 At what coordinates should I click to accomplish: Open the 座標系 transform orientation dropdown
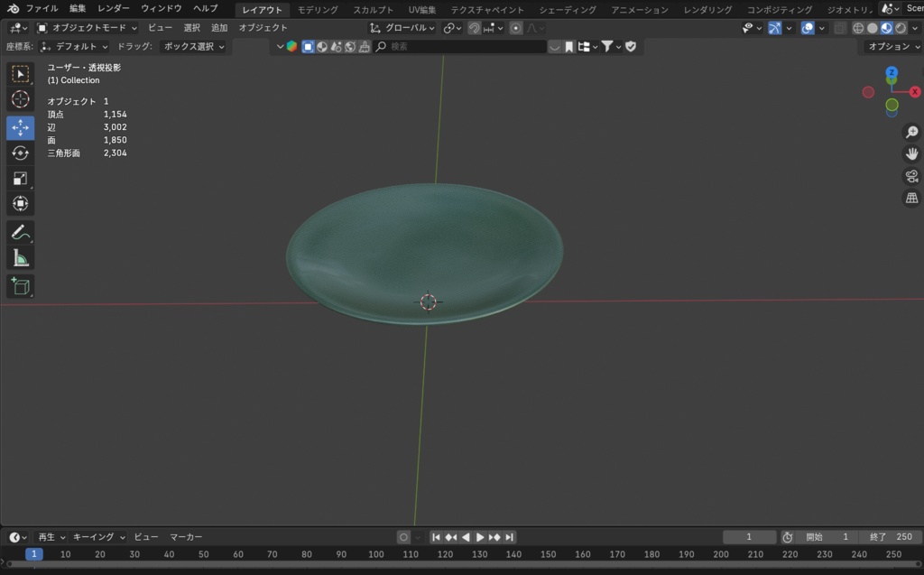(72, 45)
